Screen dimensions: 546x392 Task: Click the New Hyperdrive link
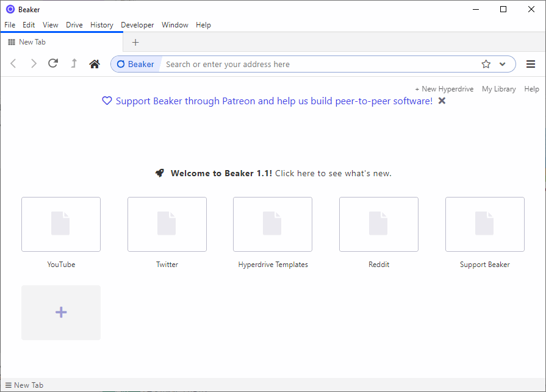pos(444,89)
